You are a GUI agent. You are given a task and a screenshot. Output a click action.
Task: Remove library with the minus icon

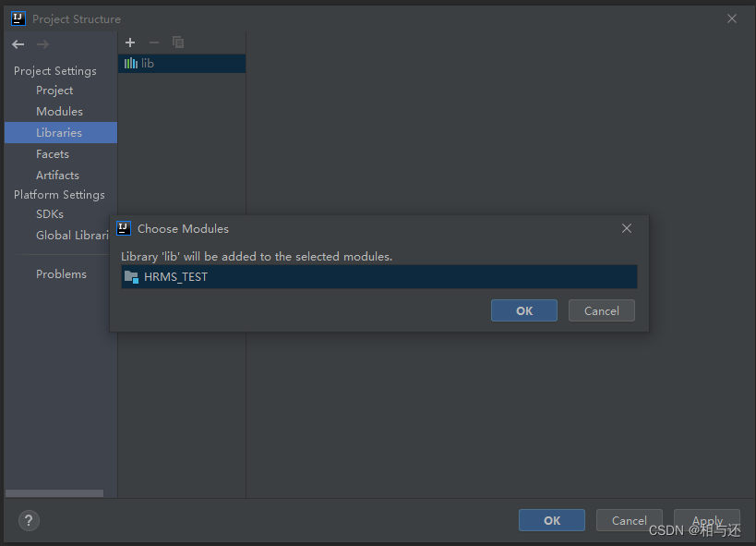coord(154,42)
